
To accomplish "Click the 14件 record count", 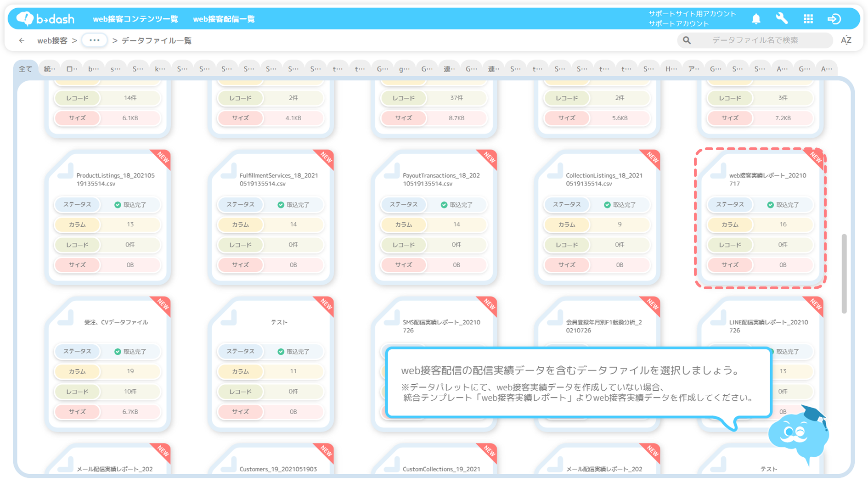I will [x=130, y=98].
